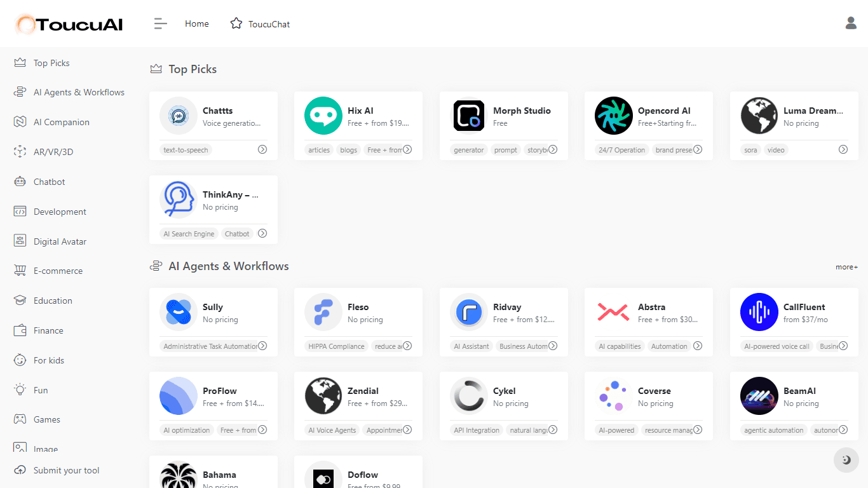Open the user account icon
This screenshot has width=868, height=488.
tap(851, 24)
